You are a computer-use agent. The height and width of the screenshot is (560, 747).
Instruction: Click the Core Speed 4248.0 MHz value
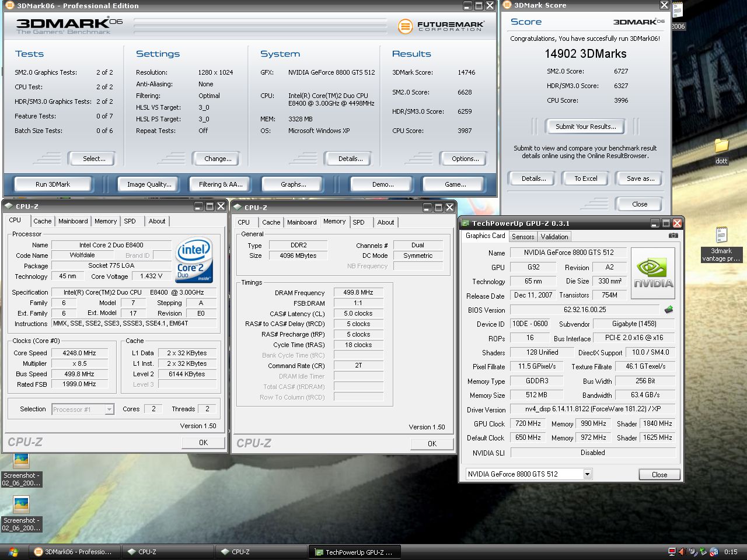coord(79,353)
